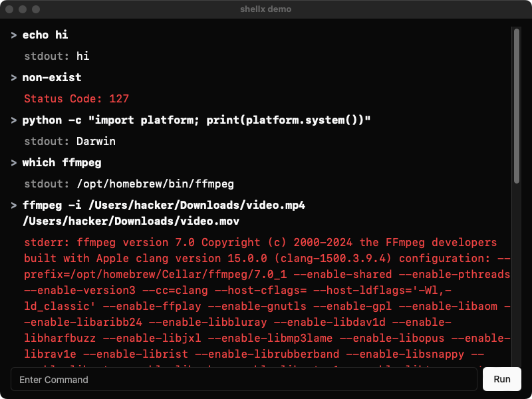Screen dimensions: 532x399
Task: Click the echo hi command text
Action: [45, 35]
